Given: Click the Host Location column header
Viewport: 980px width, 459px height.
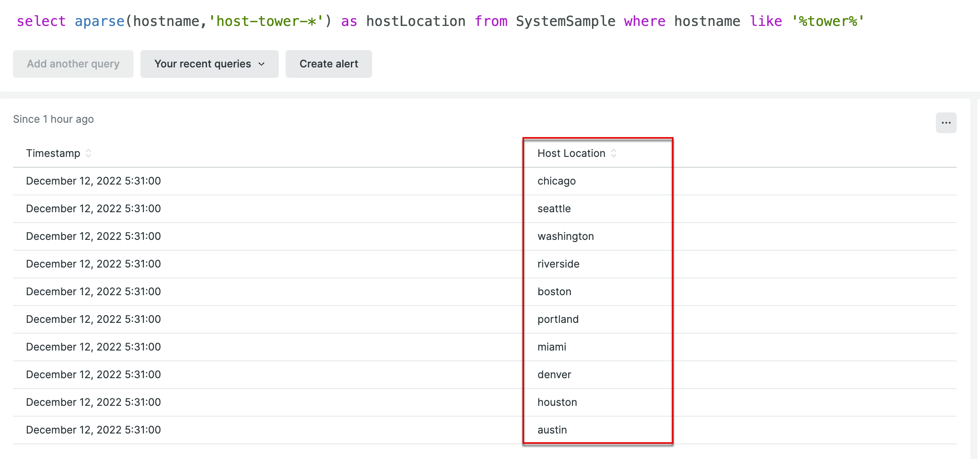Looking at the screenshot, I should pyautogui.click(x=571, y=153).
